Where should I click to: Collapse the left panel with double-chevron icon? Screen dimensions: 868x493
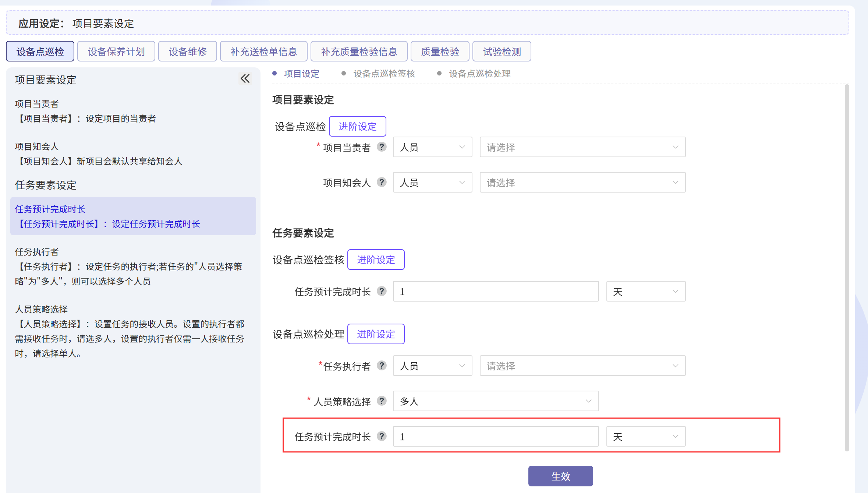pyautogui.click(x=245, y=78)
